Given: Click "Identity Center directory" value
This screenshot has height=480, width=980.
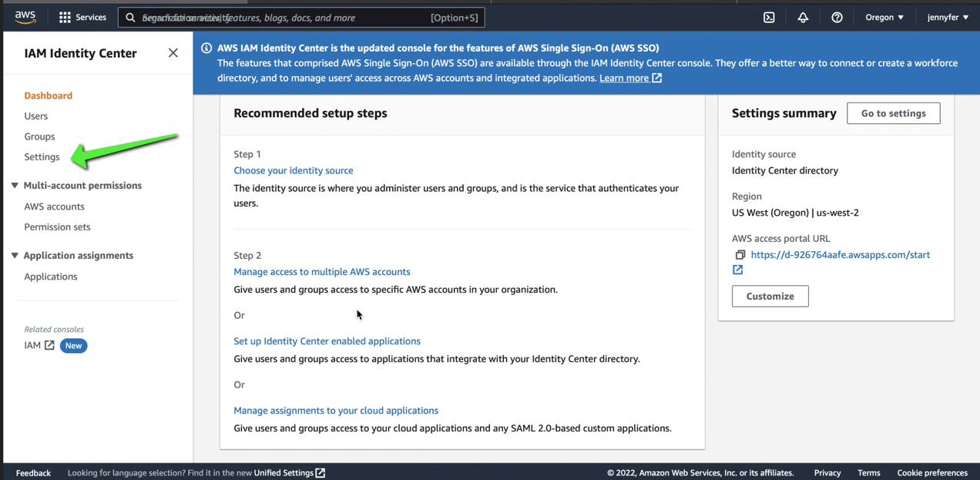Looking at the screenshot, I should coord(785,171).
